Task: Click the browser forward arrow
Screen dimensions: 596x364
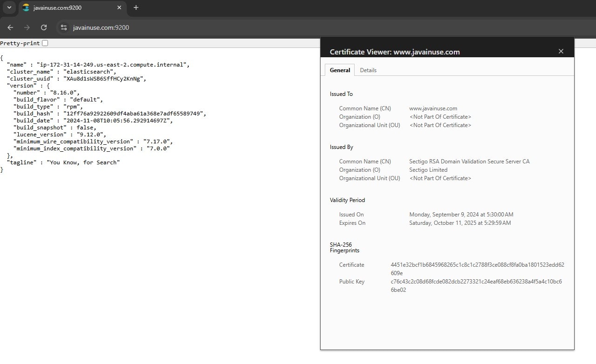Action: tap(27, 27)
